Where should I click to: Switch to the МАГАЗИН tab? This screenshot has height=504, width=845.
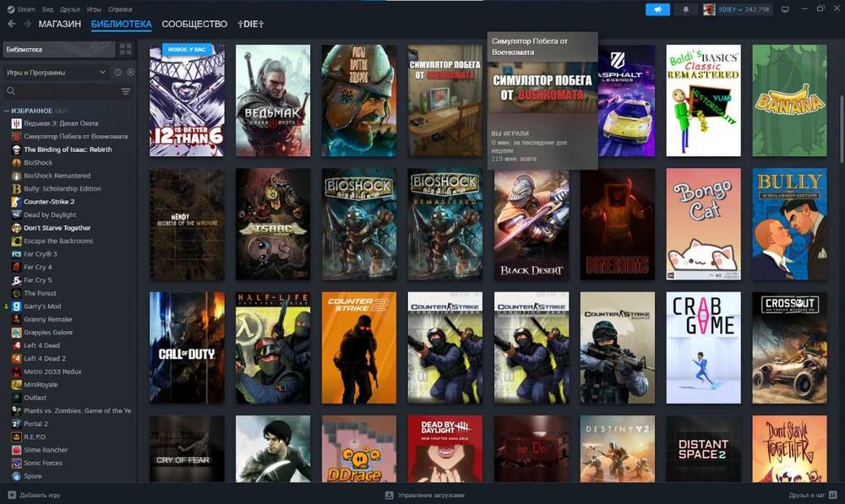pyautogui.click(x=60, y=24)
